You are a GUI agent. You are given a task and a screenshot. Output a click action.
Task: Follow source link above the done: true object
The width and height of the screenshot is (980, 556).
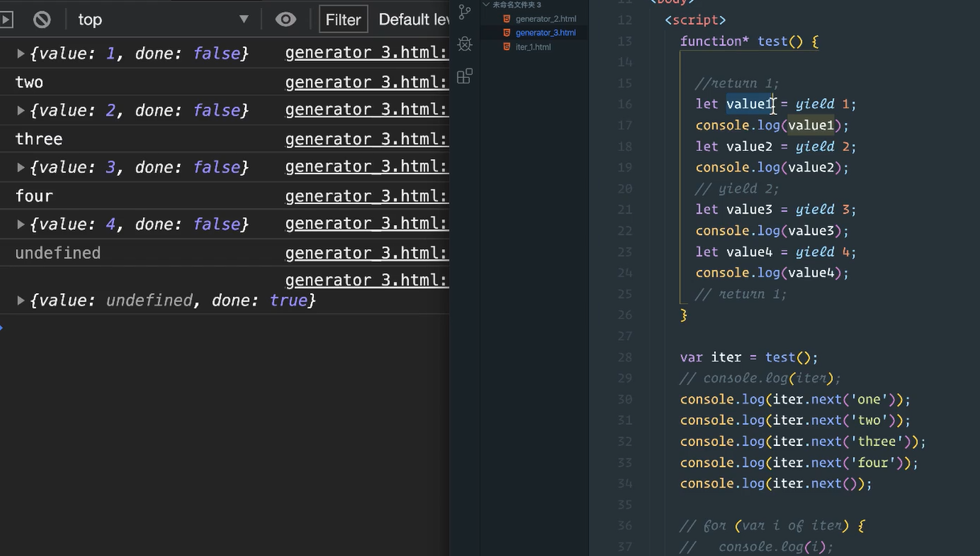coord(367,280)
